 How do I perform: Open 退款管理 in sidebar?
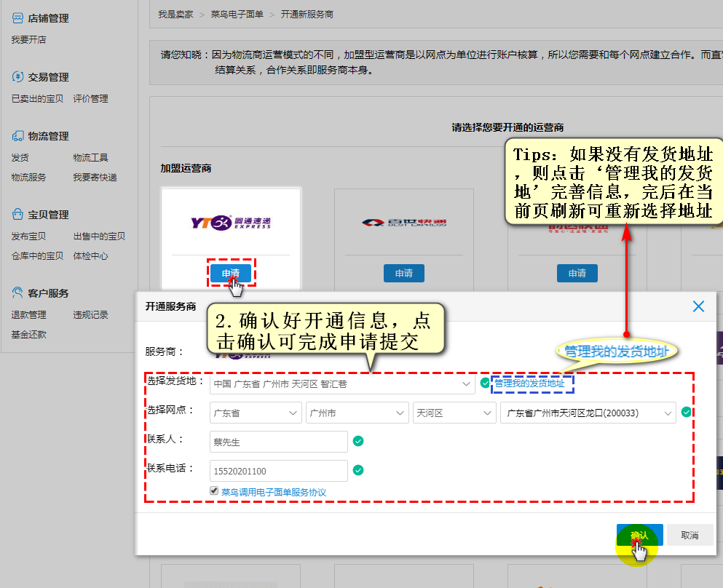tap(28, 314)
